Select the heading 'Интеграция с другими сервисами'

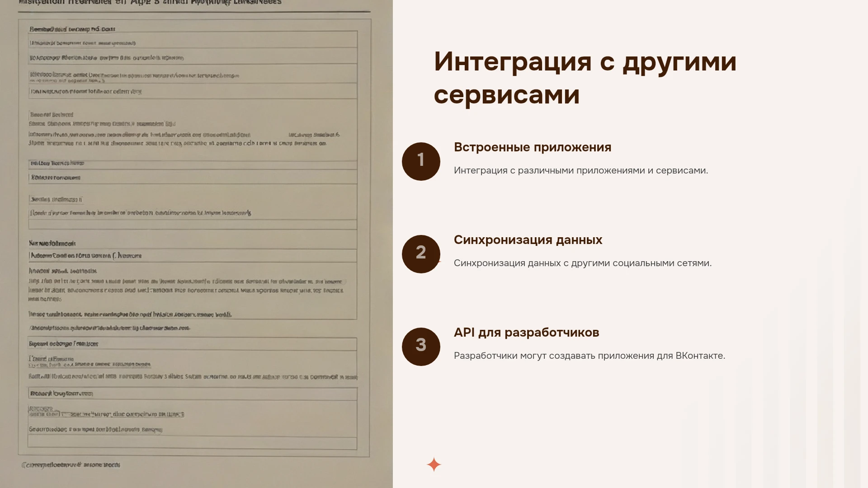(x=585, y=78)
